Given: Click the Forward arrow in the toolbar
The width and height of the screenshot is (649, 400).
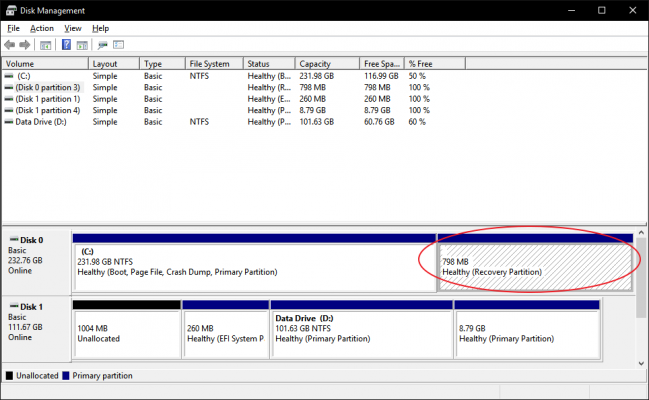Looking at the screenshot, I should pos(25,45).
